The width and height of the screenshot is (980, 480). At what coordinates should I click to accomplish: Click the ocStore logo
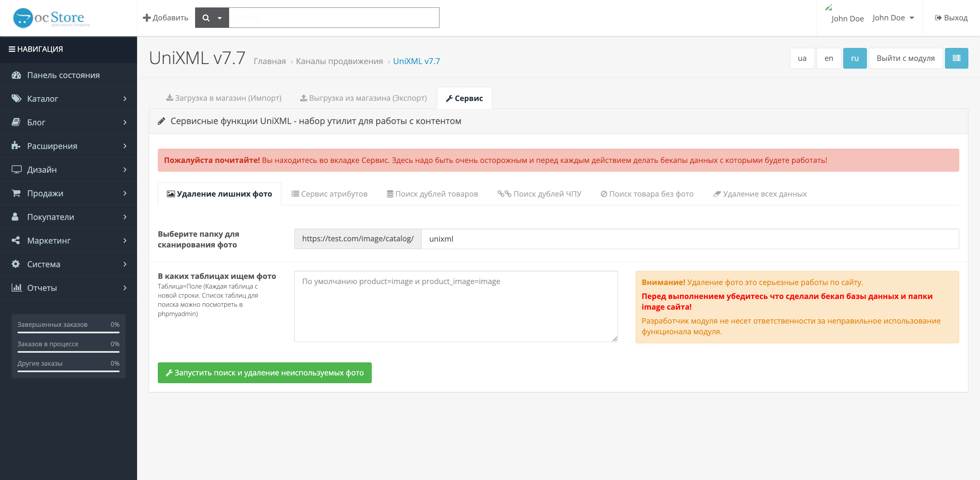point(51,18)
